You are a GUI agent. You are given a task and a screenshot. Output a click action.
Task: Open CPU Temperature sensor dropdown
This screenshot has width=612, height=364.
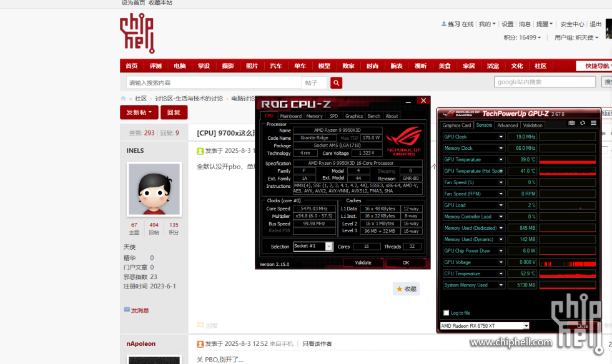(501, 273)
